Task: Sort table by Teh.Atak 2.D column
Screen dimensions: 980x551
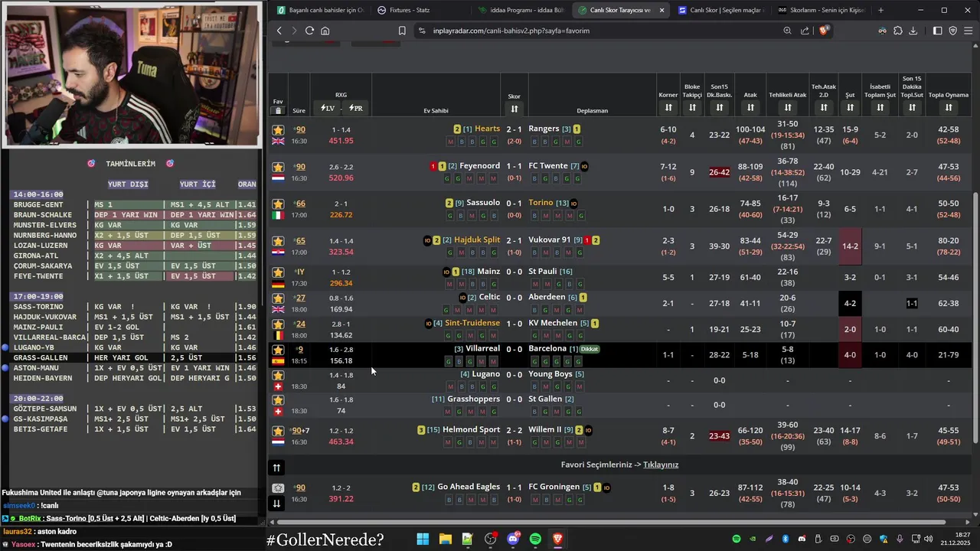Action: point(824,108)
